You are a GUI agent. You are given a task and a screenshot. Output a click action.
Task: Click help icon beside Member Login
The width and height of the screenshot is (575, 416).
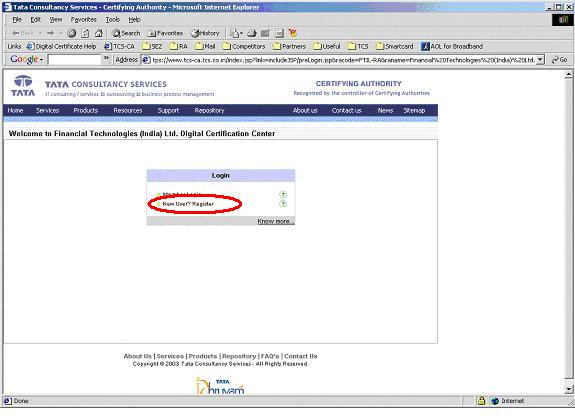283,194
